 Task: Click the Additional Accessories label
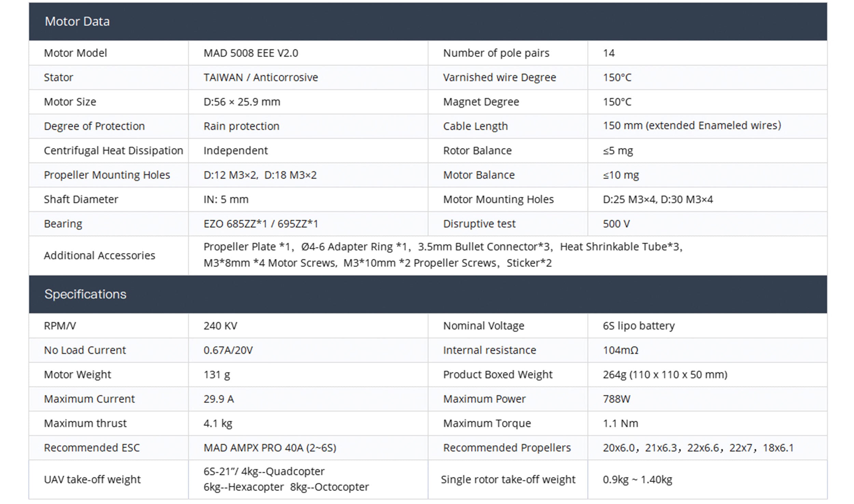(x=99, y=255)
